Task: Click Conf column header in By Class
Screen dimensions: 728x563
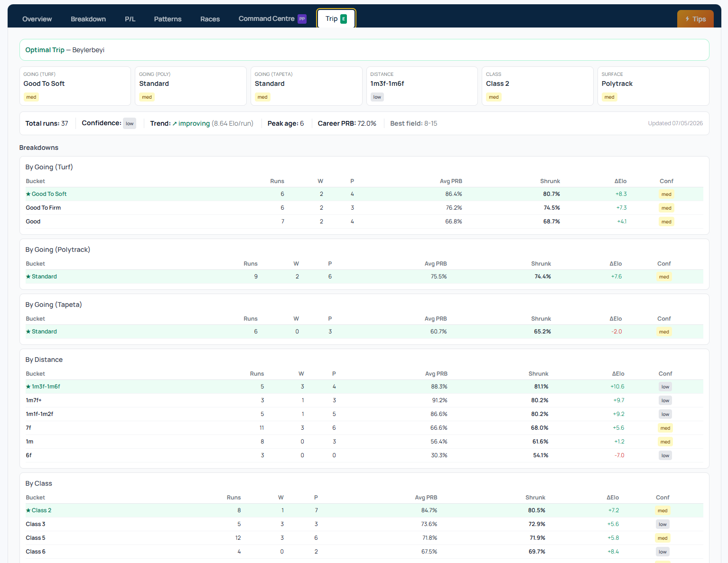Action: [663, 498]
